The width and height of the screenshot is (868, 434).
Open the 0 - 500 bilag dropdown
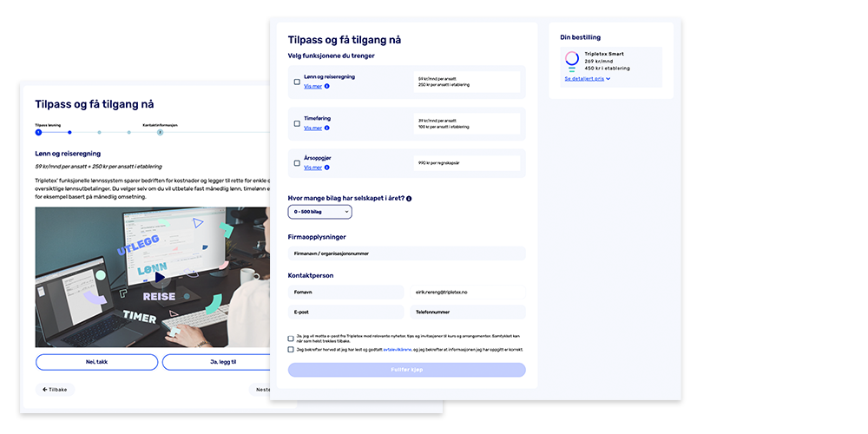(320, 212)
